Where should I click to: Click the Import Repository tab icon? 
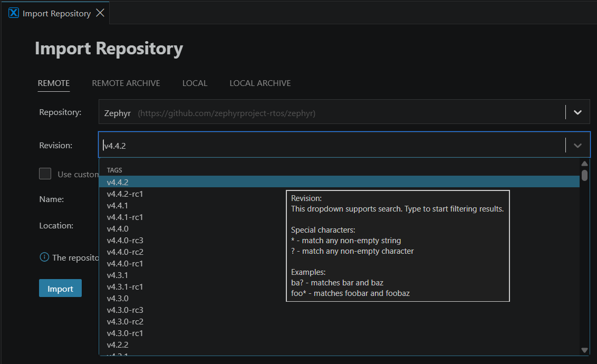tap(14, 13)
